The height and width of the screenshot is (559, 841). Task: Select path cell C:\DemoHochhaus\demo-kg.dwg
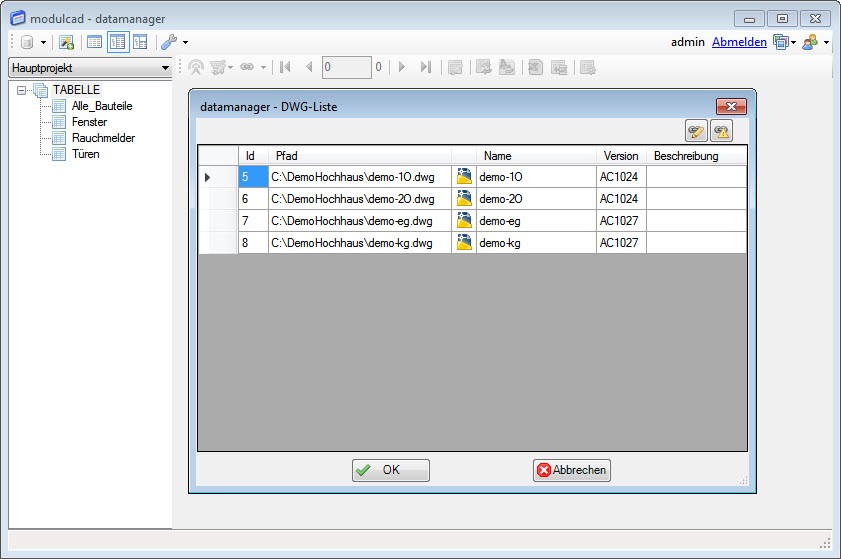pos(360,242)
